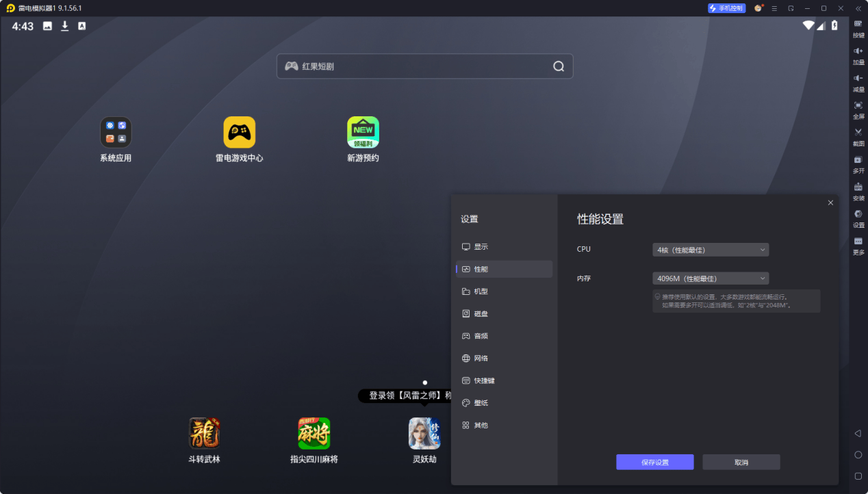The image size is (868, 494).
Task: Click the 红果短剧 search field
Action: point(424,66)
